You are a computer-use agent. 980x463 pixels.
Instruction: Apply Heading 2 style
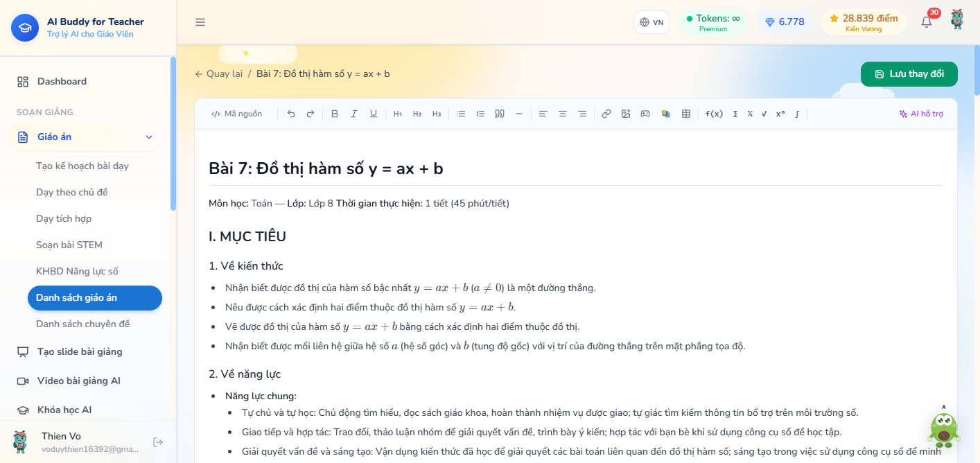(x=417, y=114)
